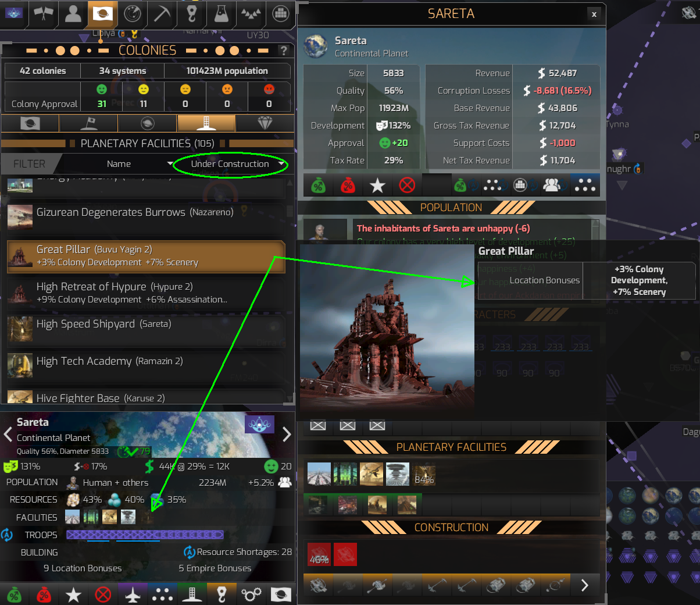The image size is (700, 605).
Task: Open the mining pickaxe screen
Action: 162,13
